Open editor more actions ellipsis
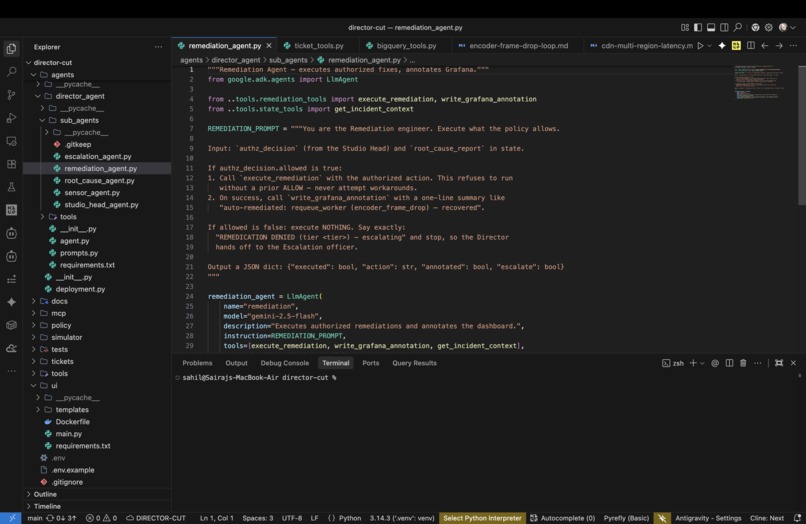Image resolution: width=806 pixels, height=524 pixels. (x=794, y=46)
